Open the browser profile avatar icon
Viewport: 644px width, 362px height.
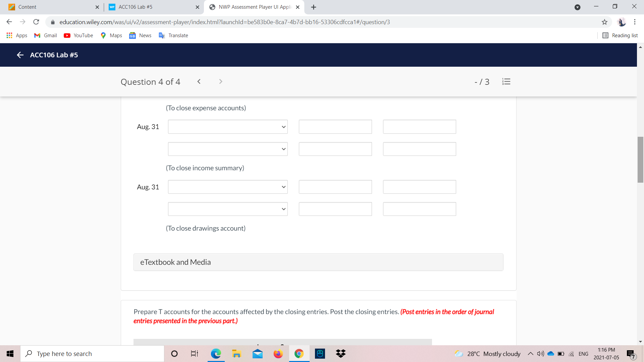pyautogui.click(x=622, y=22)
